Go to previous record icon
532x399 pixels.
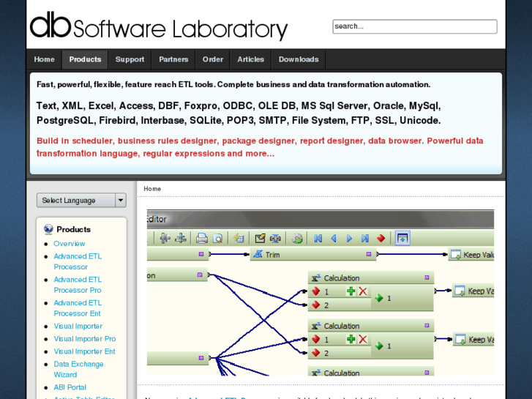[334, 239]
